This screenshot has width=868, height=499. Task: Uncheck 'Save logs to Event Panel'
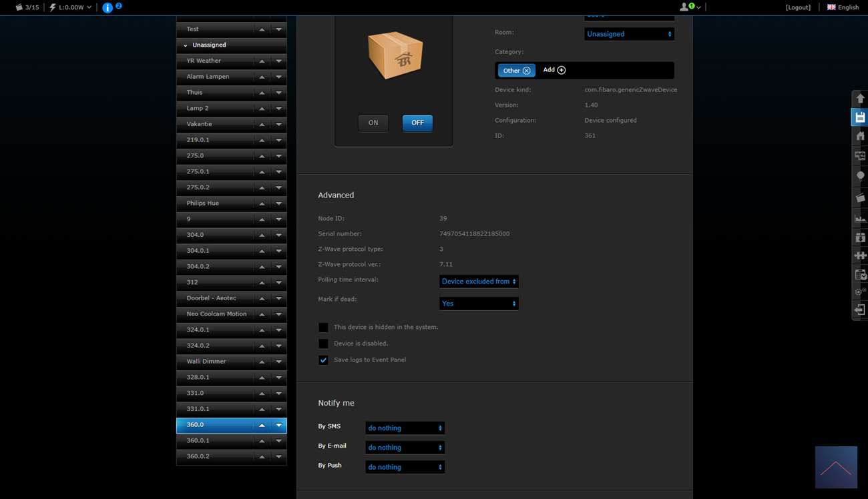click(323, 360)
